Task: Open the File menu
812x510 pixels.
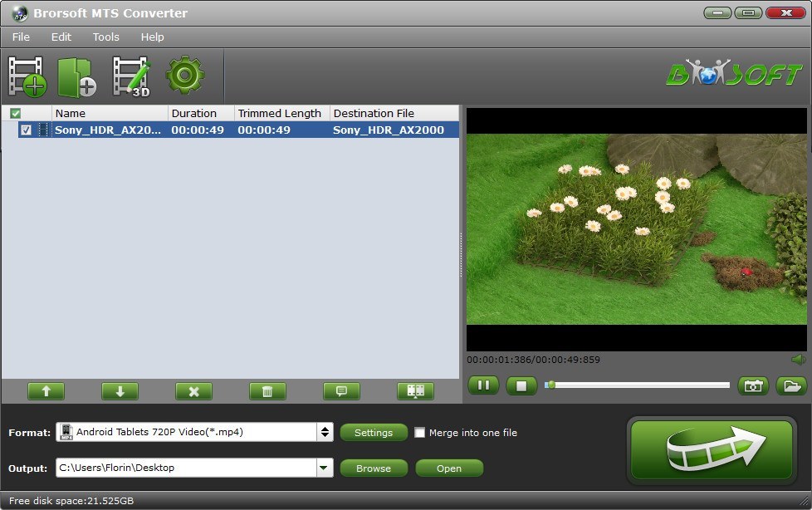Action: 21,37
